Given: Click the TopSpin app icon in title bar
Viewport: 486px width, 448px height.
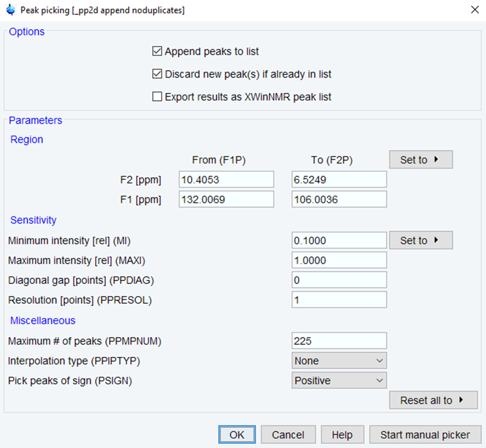Looking at the screenshot, I should coord(11,10).
